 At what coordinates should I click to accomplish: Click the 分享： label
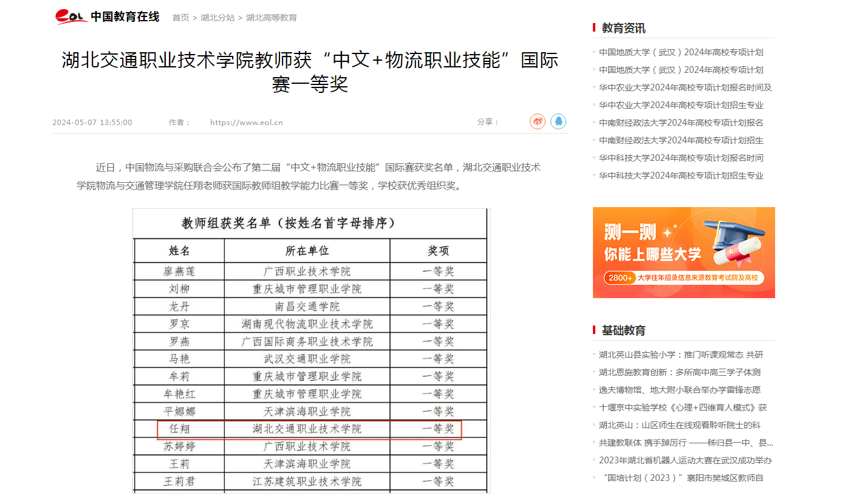click(488, 123)
